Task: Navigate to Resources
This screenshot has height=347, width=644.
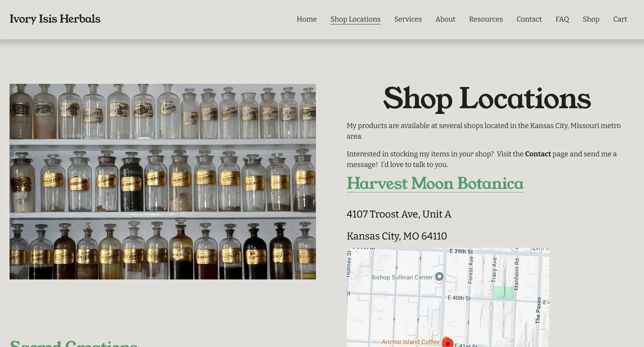Action: point(486,19)
